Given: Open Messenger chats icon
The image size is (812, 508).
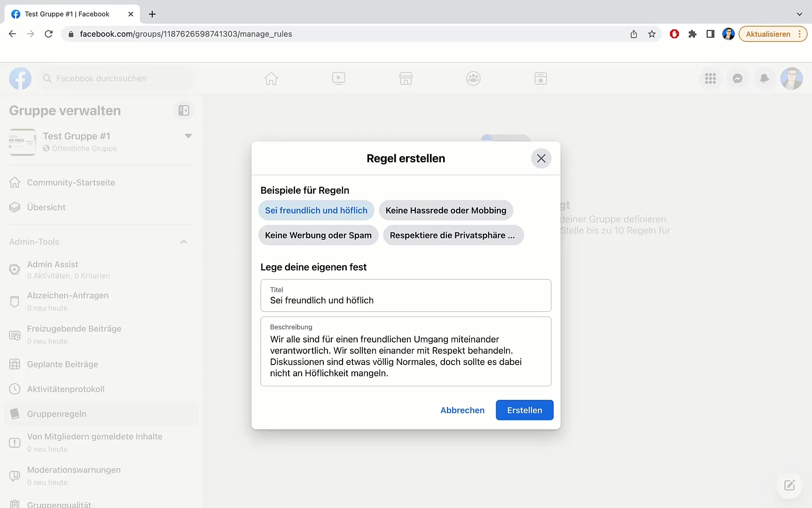Looking at the screenshot, I should 738,79.
